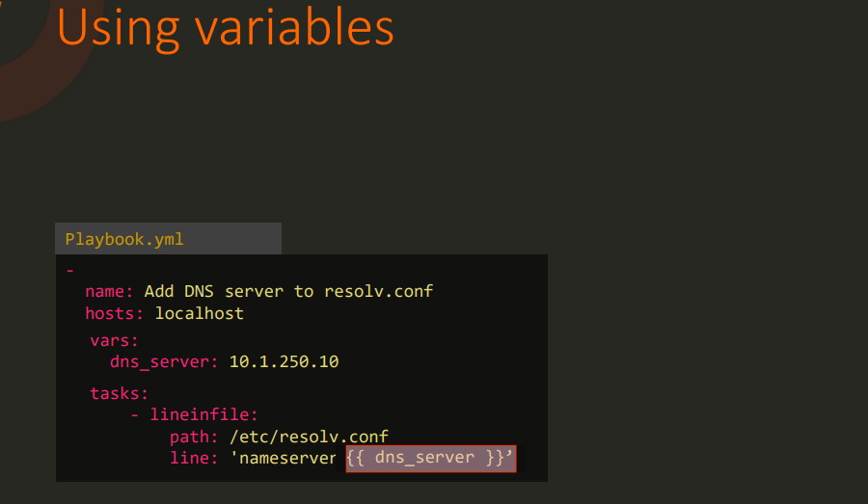Screen dimensions: 868x504
Task: Click the "dns_server:" variable definition key
Action: click(165, 362)
